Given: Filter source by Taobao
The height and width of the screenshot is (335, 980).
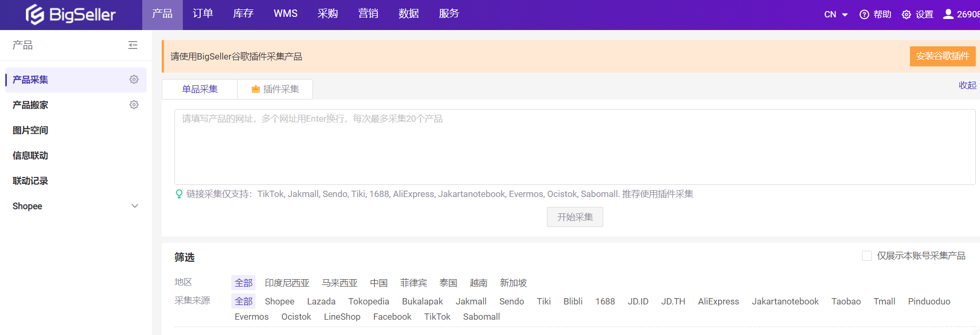Looking at the screenshot, I should tap(846, 301).
